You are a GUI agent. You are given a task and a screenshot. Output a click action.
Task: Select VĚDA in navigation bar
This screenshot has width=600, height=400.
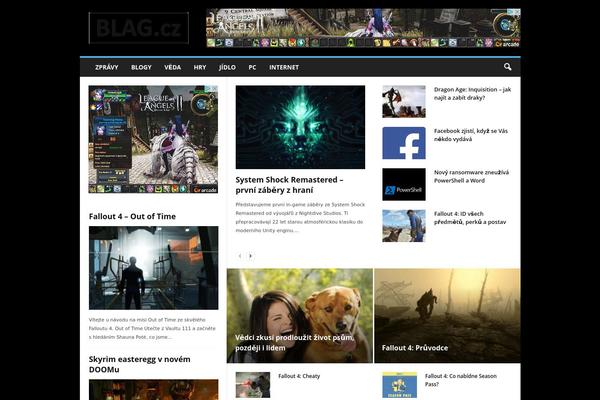(173, 67)
